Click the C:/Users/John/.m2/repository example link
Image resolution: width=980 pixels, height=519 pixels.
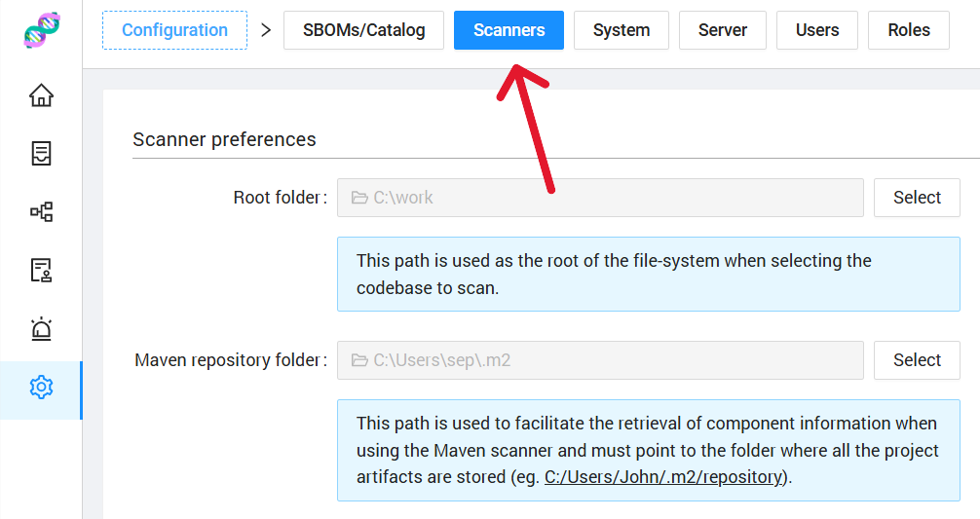662,477
